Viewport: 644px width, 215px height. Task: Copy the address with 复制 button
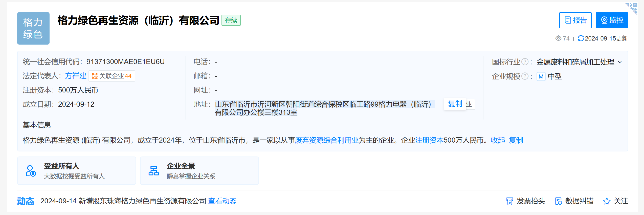(x=455, y=104)
